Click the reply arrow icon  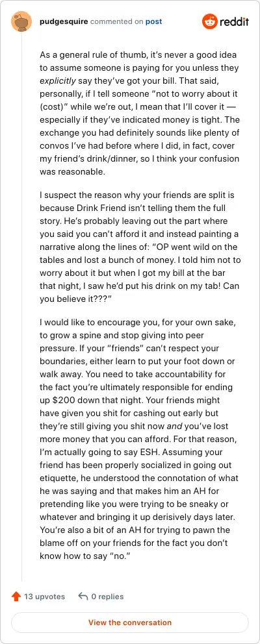(x=83, y=597)
